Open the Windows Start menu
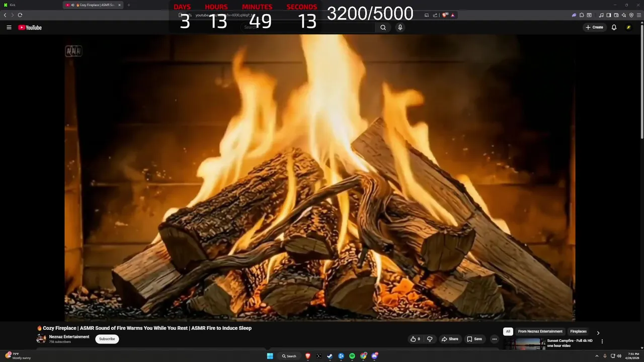Viewport: 644px width, 362px height. [270, 356]
